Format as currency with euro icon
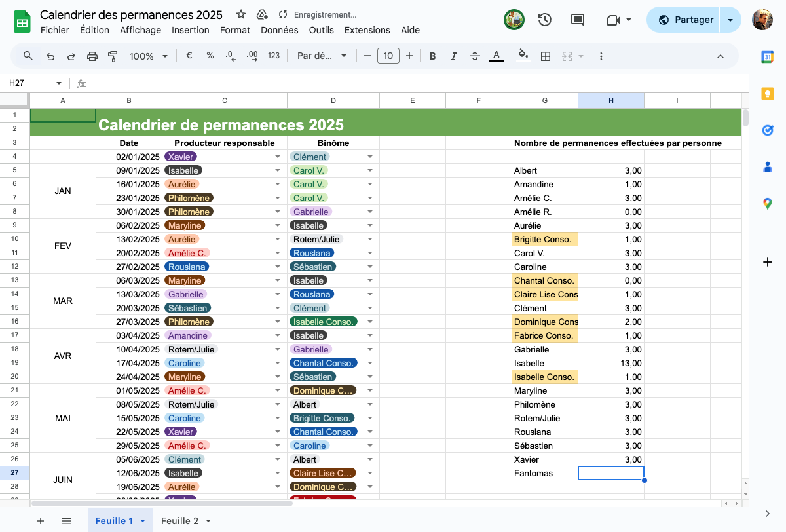The height and width of the screenshot is (532, 786). [x=189, y=56]
